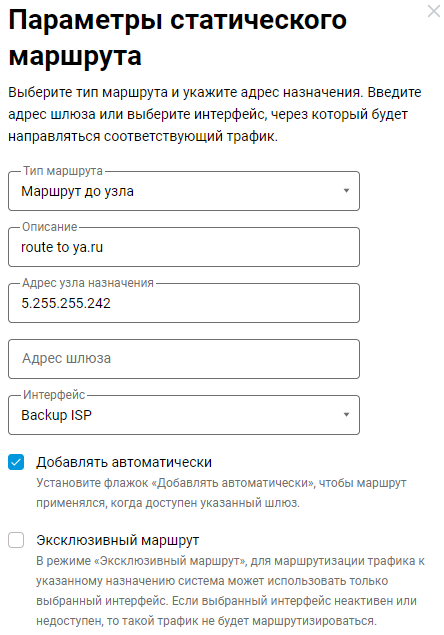Image resolution: width=444 pixels, height=635 pixels.
Task: Click the Эксклюзивный маршрут label text
Action: coord(117,540)
